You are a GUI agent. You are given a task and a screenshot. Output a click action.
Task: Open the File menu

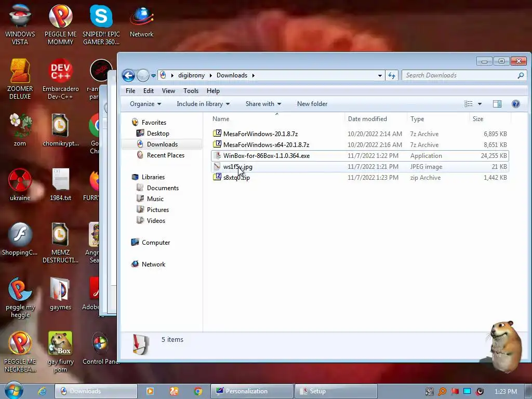[x=130, y=91]
